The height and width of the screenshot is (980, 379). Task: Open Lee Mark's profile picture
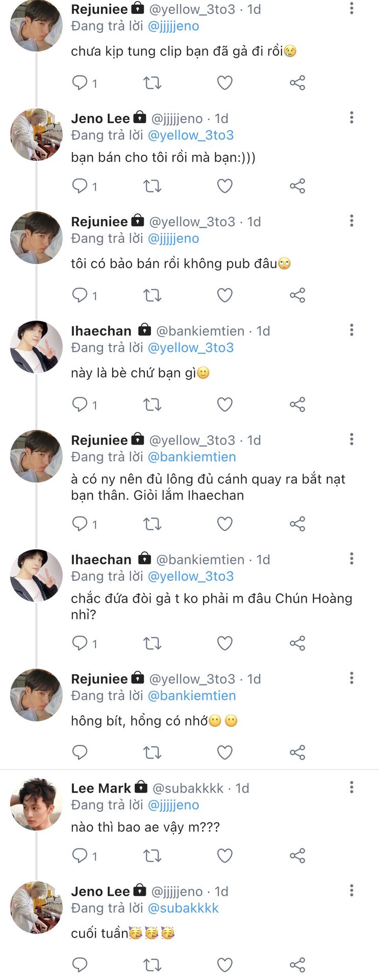[36, 804]
